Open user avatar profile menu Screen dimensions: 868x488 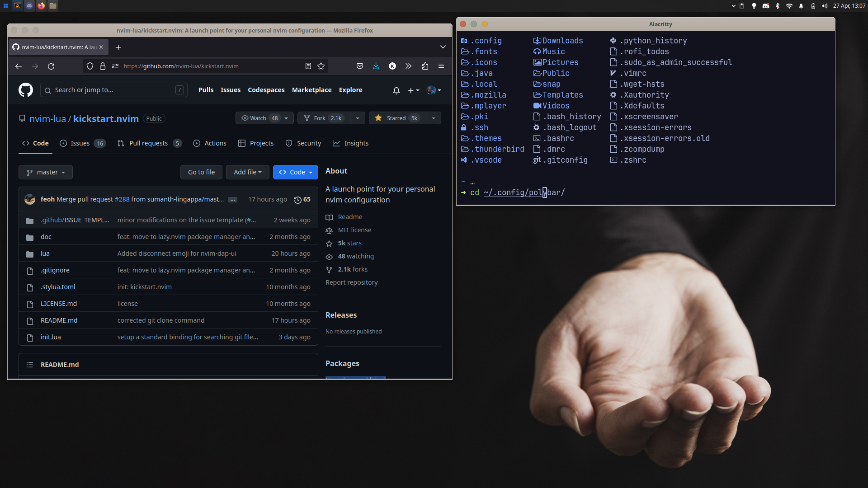pyautogui.click(x=434, y=90)
